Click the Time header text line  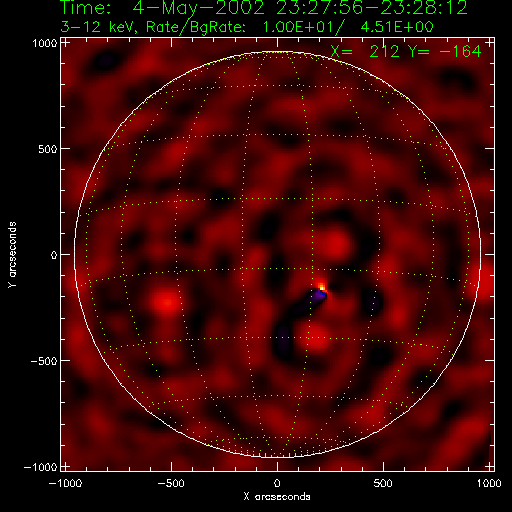pos(264,8)
